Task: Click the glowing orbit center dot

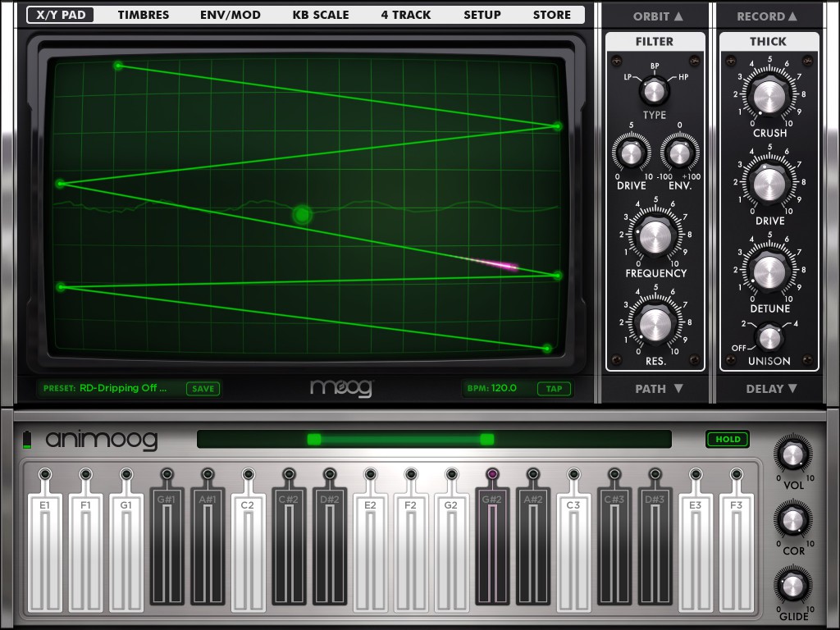Action: (303, 215)
